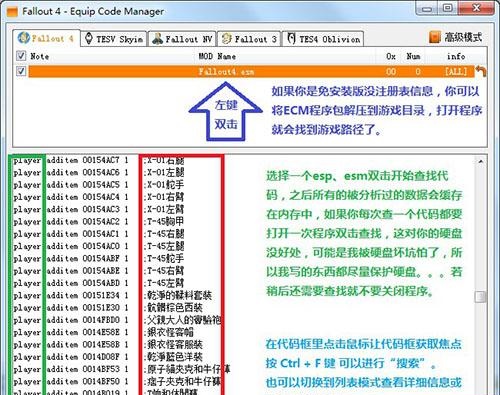Click the code line 00151E30

click(x=108, y=308)
